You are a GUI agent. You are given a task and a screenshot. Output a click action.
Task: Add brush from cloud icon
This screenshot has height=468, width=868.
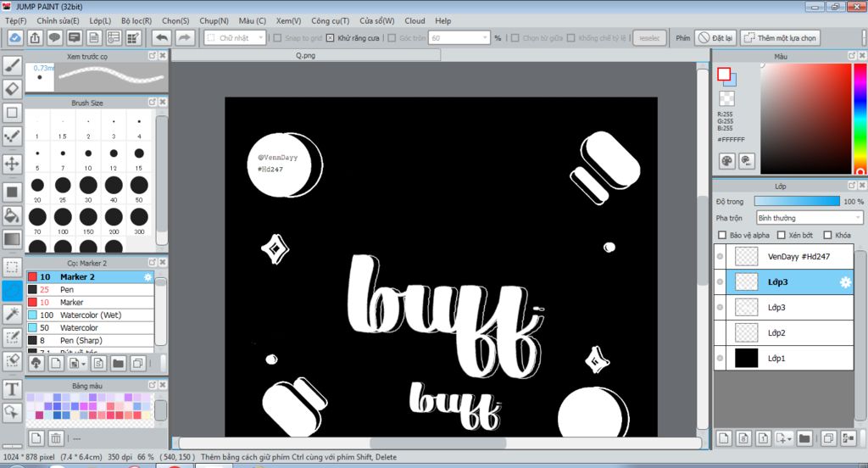[36, 364]
